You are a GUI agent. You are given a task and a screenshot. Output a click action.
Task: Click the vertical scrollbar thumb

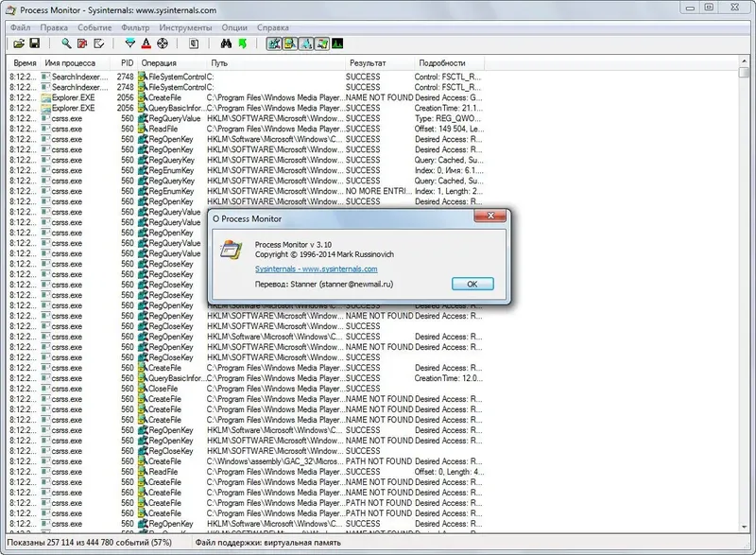click(x=745, y=72)
